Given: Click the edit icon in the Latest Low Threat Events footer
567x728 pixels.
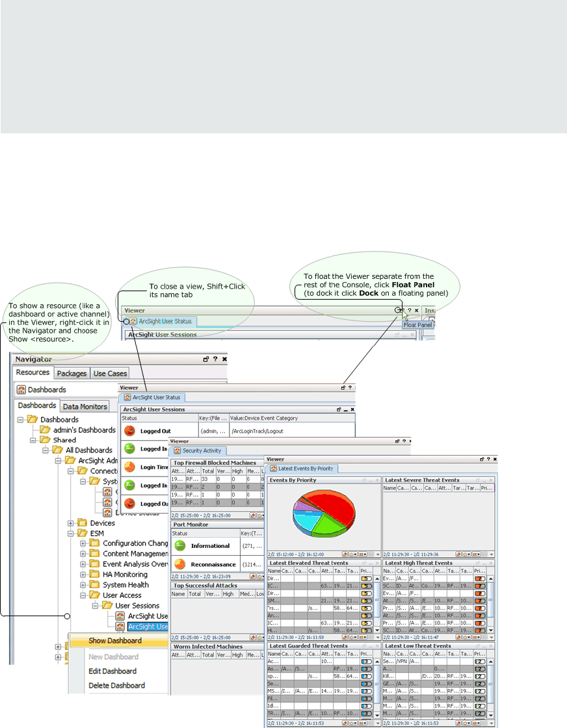Looking at the screenshot, I should tap(459, 723).
